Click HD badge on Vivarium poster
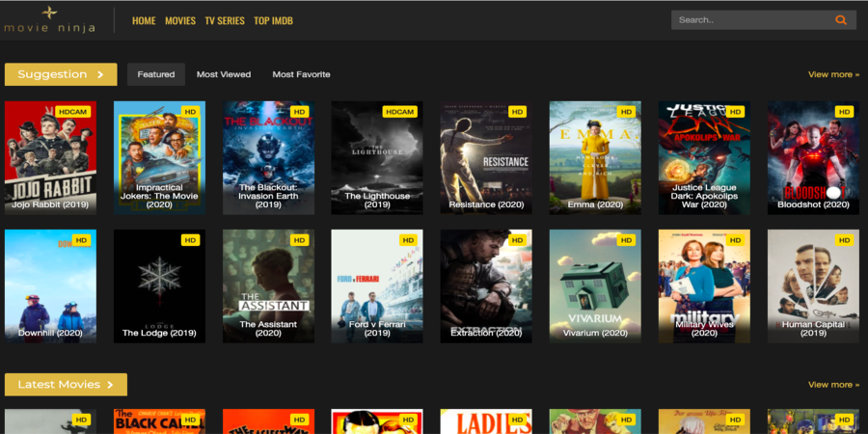 coord(626,240)
